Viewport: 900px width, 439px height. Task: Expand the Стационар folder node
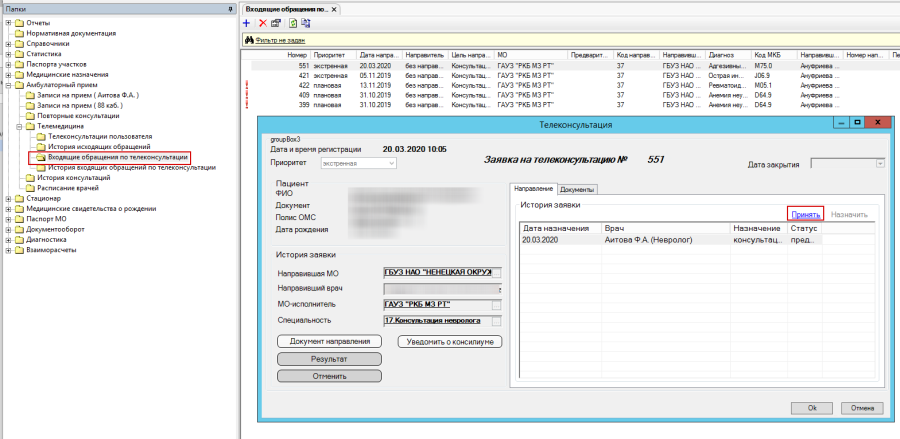tap(9, 199)
